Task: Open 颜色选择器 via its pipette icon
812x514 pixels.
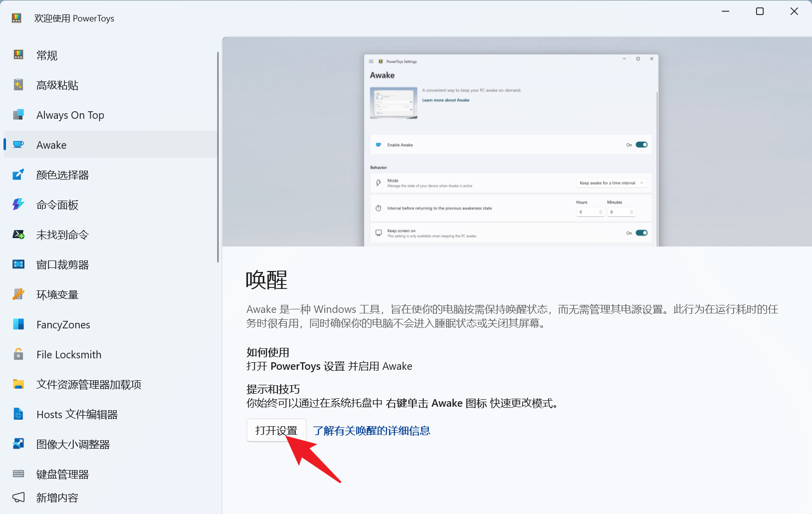Action: tap(18, 175)
